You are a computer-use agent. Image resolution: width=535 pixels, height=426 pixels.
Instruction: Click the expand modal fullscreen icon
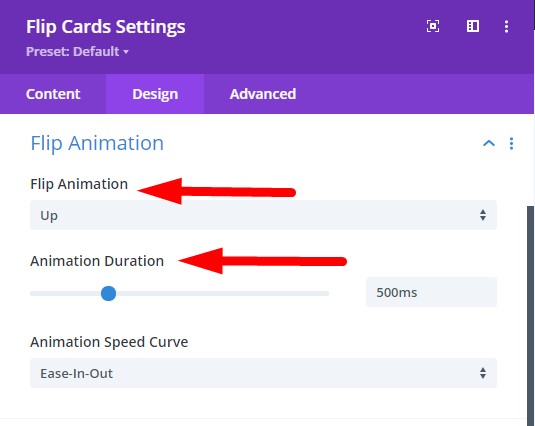433,26
